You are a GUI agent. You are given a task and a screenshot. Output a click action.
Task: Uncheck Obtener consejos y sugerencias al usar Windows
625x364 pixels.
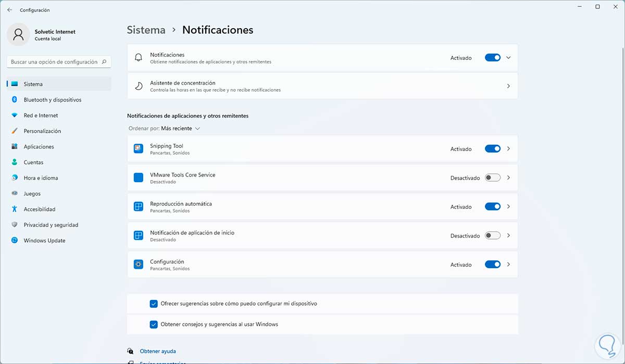[154, 324]
